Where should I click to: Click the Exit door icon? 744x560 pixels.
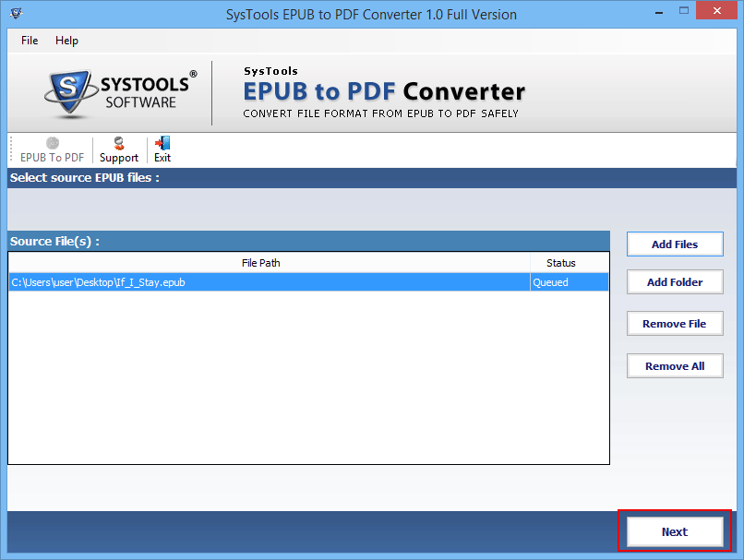tap(162, 143)
